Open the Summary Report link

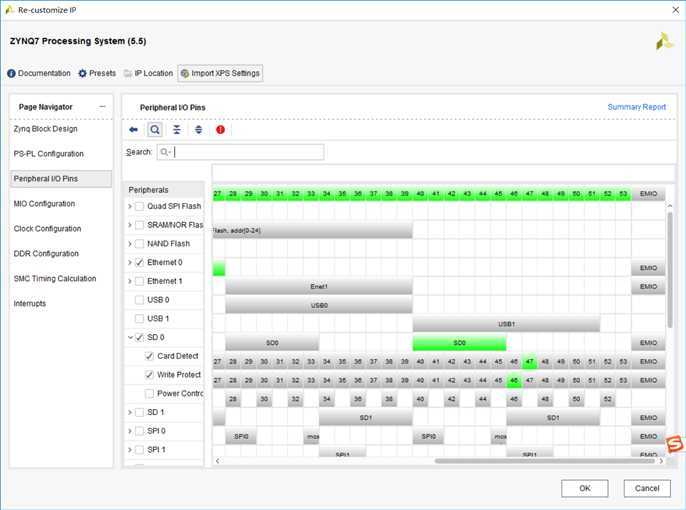click(x=637, y=107)
